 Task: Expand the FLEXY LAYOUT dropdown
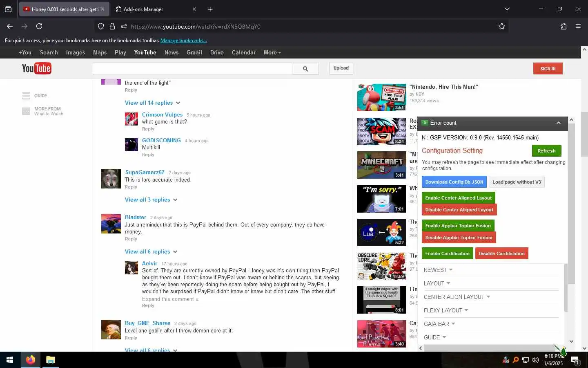[x=446, y=310]
